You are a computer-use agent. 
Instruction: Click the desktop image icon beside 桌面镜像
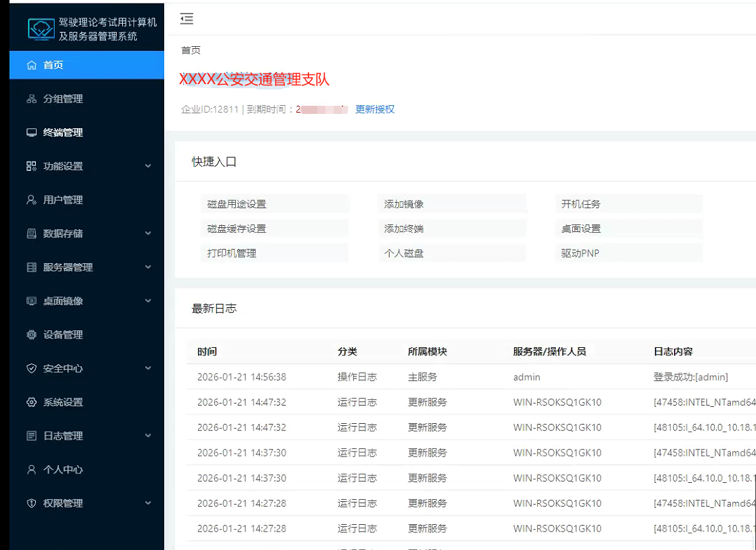pyautogui.click(x=31, y=301)
